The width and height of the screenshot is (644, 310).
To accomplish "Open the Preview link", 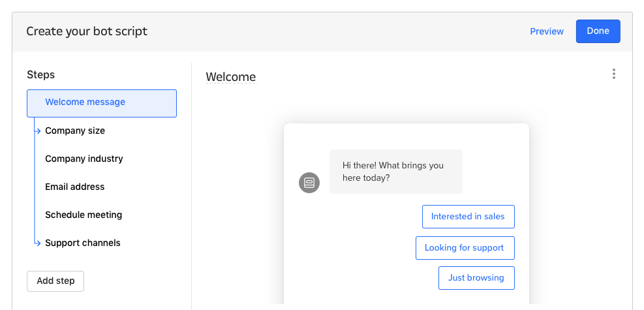I will click(x=547, y=31).
